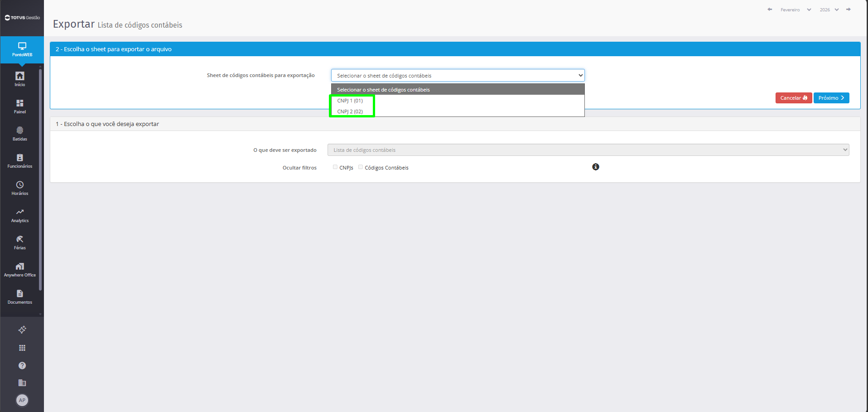Viewport: 868px width, 412px height.
Task: Click the step 1 'Escolha o que você deseja exportar' header
Action: coord(455,124)
